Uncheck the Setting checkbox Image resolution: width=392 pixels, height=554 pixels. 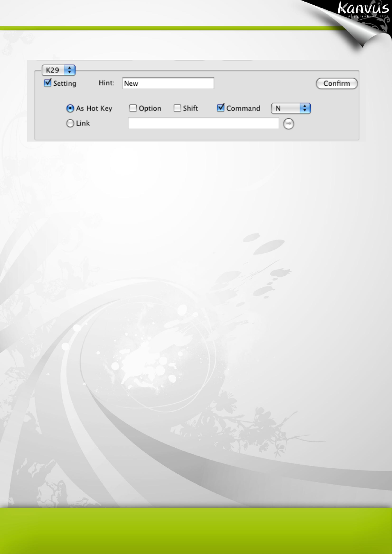point(48,83)
